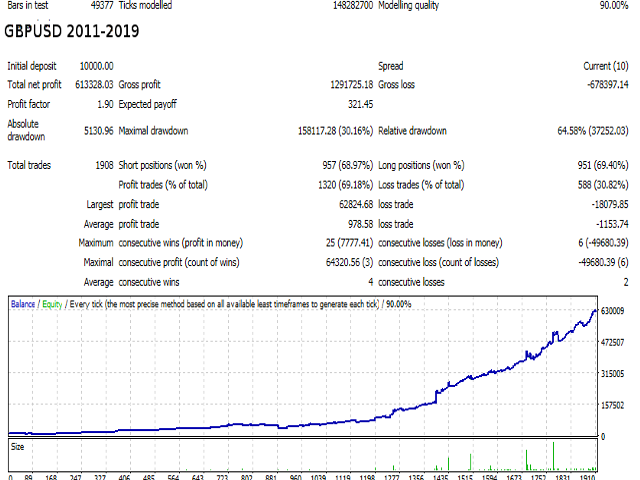Select consecutive profit value 64320.56 (3)
The width and height of the screenshot is (640, 480).
click(349, 262)
